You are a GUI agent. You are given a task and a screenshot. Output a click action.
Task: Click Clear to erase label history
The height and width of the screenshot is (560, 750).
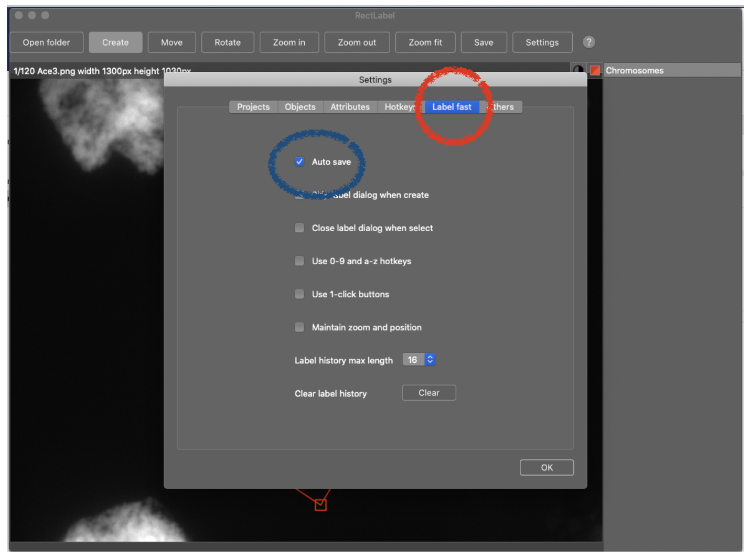(428, 393)
